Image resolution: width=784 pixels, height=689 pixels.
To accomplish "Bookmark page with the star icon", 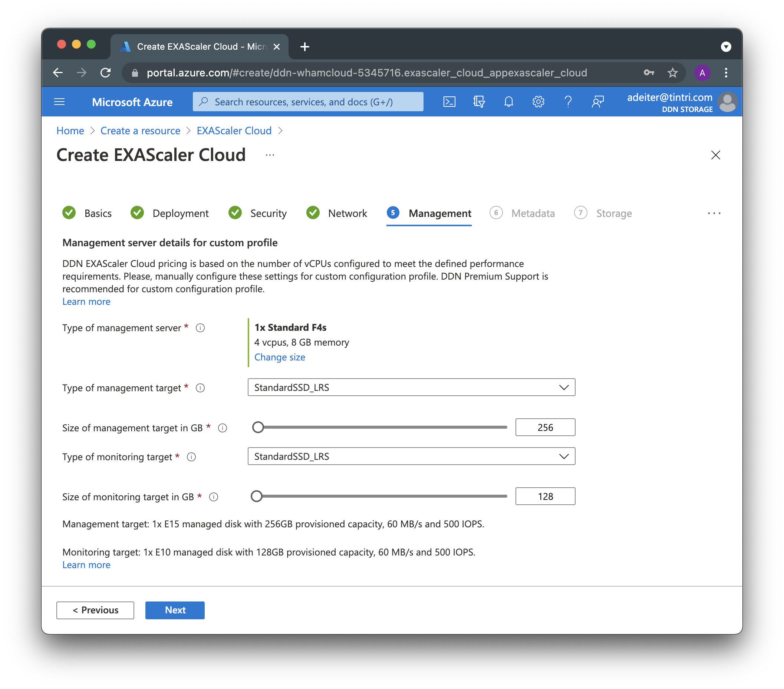I will click(x=672, y=73).
